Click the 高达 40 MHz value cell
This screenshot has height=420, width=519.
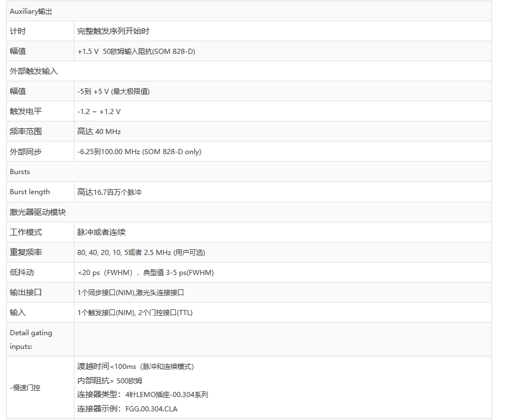(99, 132)
